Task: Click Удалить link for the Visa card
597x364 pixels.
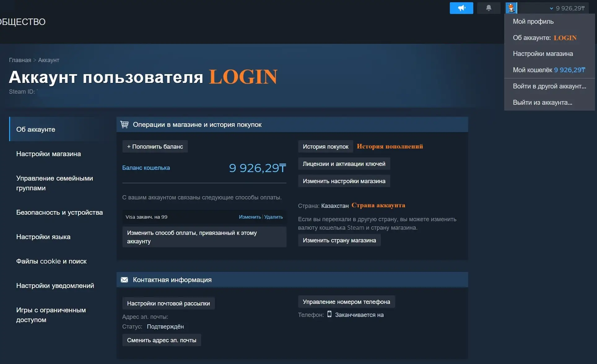Action: [x=273, y=217]
